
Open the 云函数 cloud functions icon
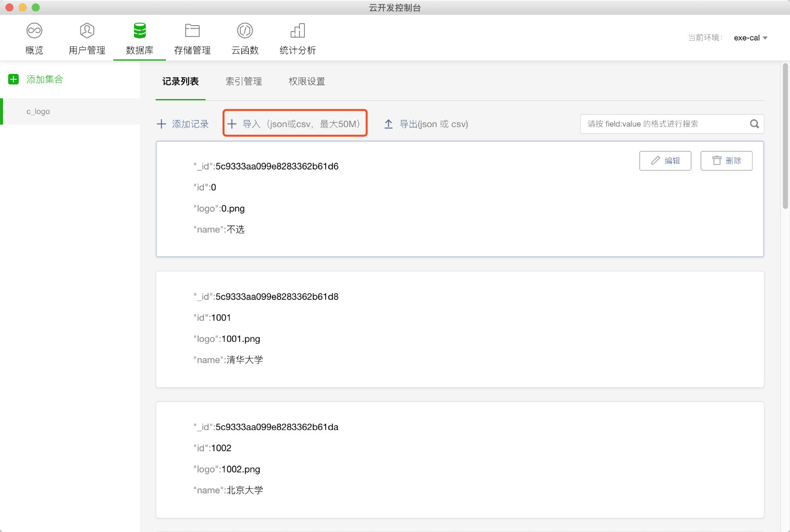pos(245,31)
